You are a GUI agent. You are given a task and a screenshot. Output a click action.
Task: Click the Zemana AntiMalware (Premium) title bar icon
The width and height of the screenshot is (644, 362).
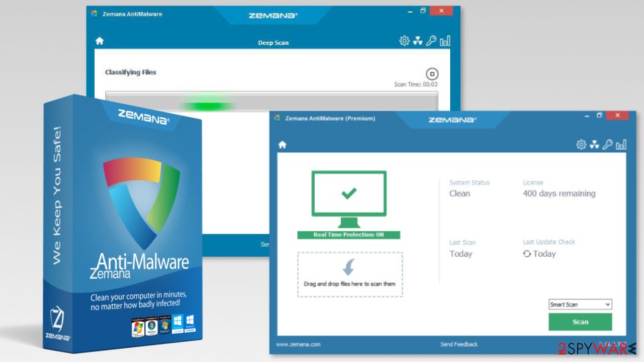[x=277, y=118]
